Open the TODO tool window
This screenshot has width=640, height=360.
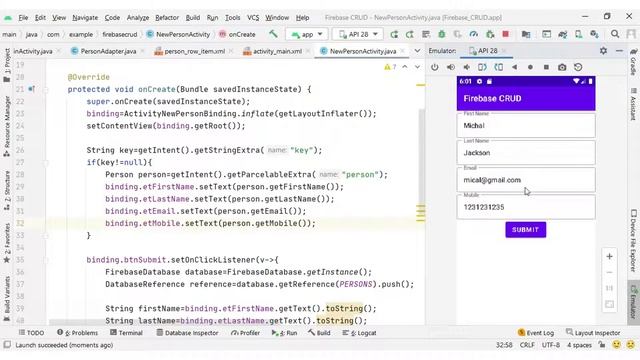click(x=31, y=333)
